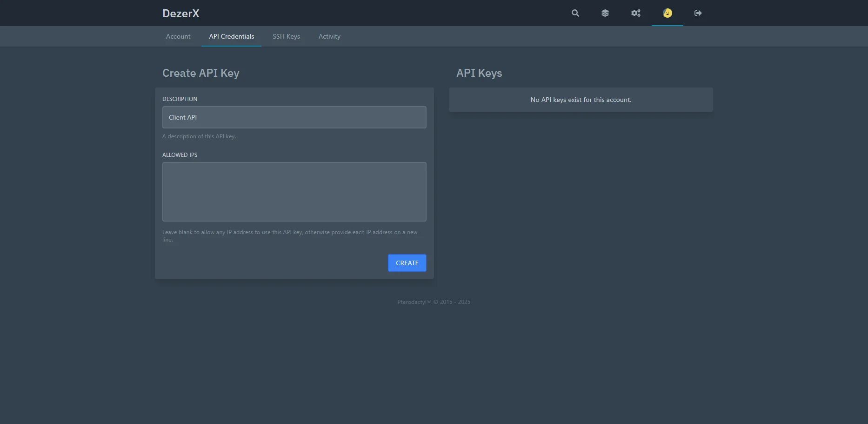868x424 pixels.
Task: Go to DezerX home logo
Action: point(181,13)
